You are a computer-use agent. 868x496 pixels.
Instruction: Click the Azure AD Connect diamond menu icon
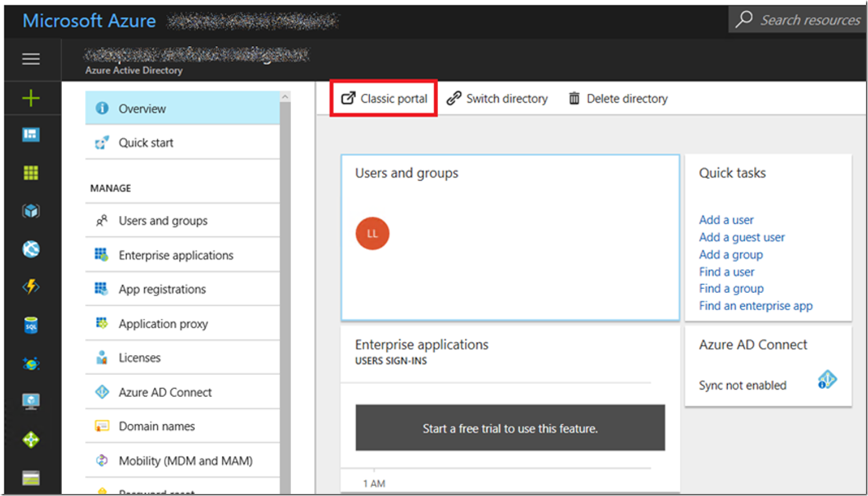pyautogui.click(x=102, y=391)
